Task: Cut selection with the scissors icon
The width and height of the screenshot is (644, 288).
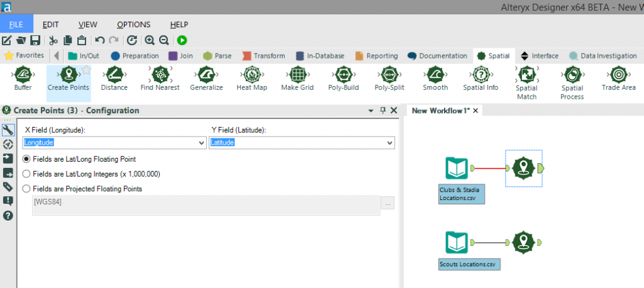Action: pyautogui.click(x=53, y=40)
